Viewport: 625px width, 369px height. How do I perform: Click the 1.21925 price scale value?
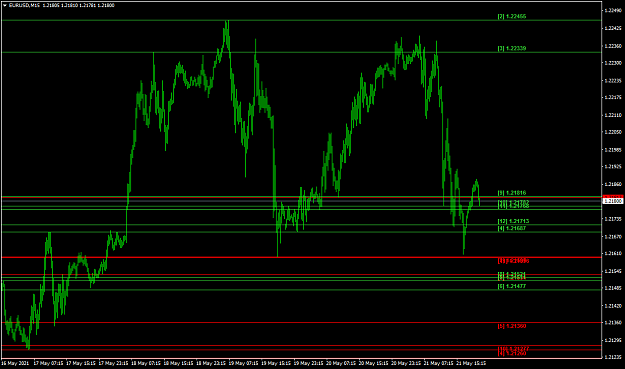point(613,167)
